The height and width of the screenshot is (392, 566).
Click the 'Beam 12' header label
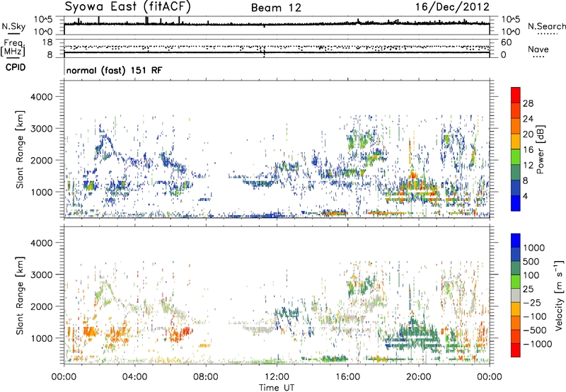tap(276, 8)
